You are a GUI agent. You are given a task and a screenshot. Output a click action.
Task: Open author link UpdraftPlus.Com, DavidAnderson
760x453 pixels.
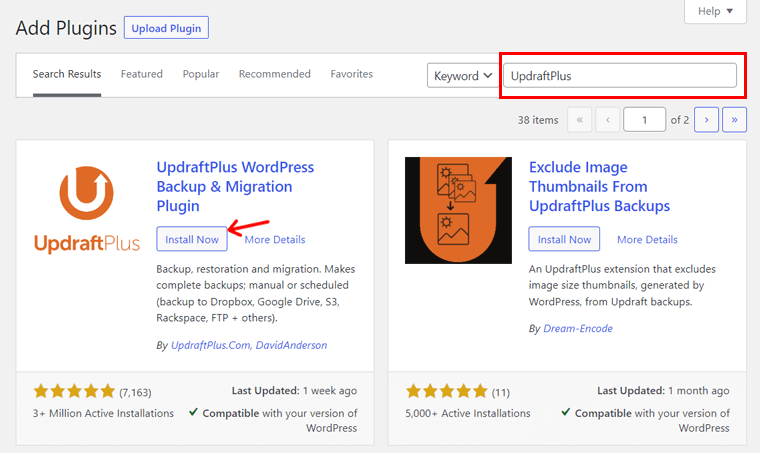pyautogui.click(x=249, y=345)
